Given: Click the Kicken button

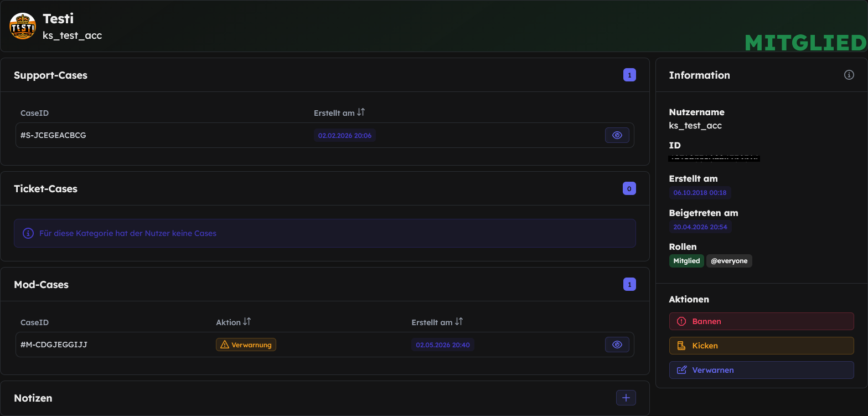Looking at the screenshot, I should tap(762, 346).
